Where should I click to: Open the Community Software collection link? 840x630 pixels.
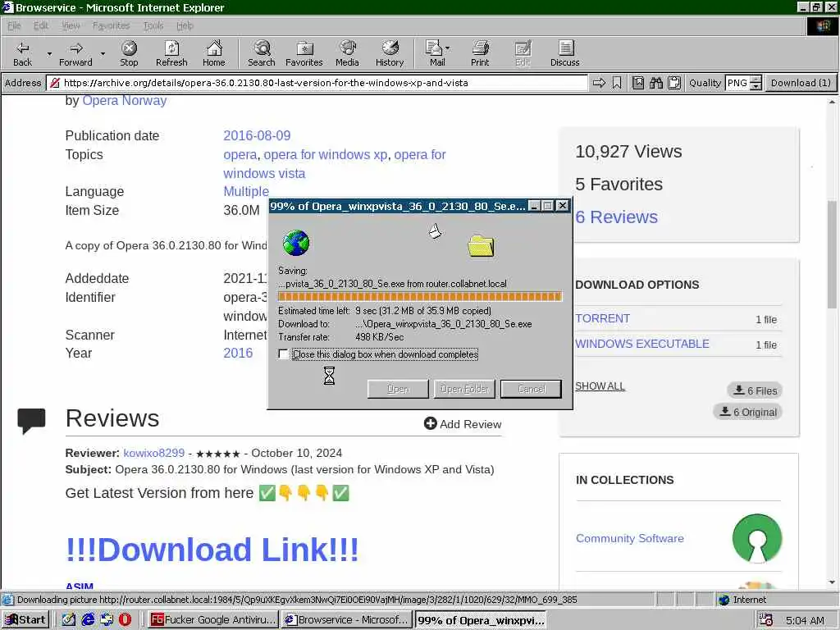[630, 538]
